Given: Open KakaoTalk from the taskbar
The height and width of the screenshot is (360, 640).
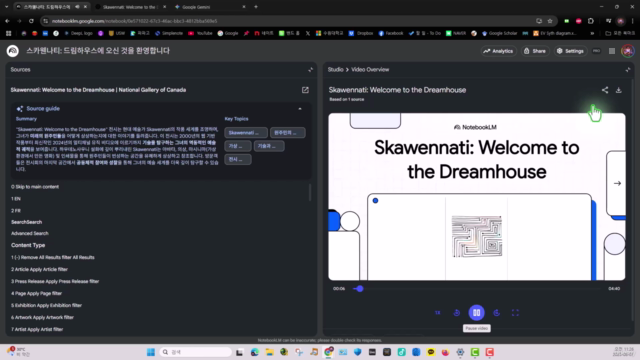Looking at the screenshot, I should tap(431, 352).
